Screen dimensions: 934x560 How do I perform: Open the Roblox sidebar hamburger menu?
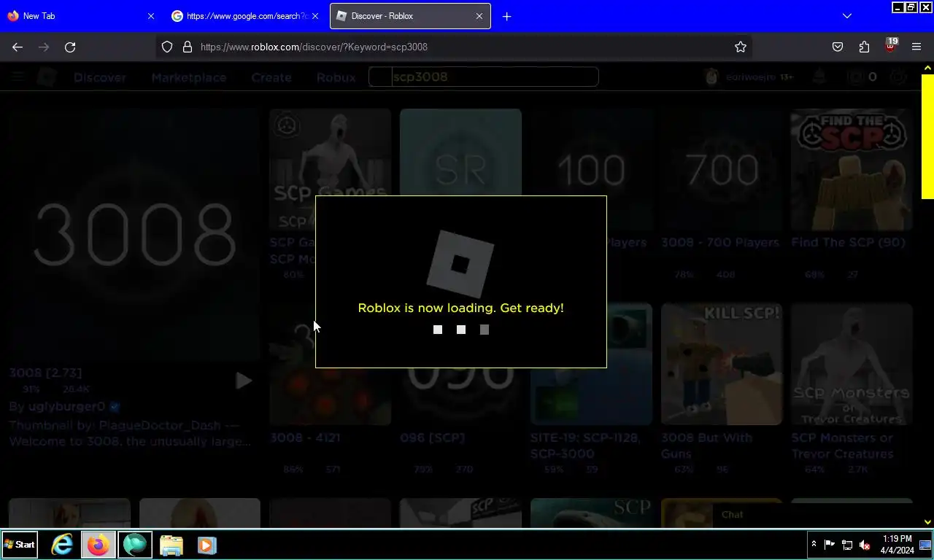tap(18, 77)
